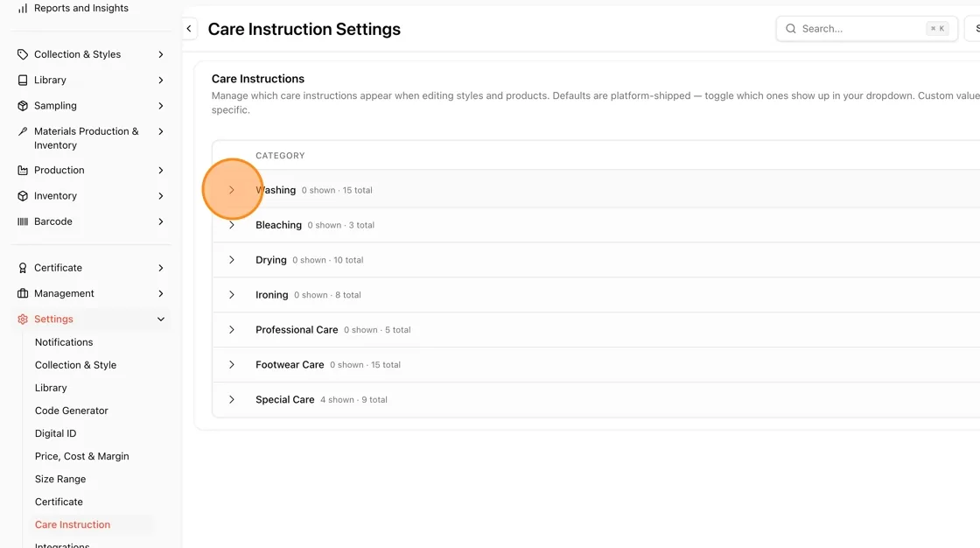980x548 pixels.
Task: Click the Collection & Styles tag icon
Action: pyautogui.click(x=23, y=54)
